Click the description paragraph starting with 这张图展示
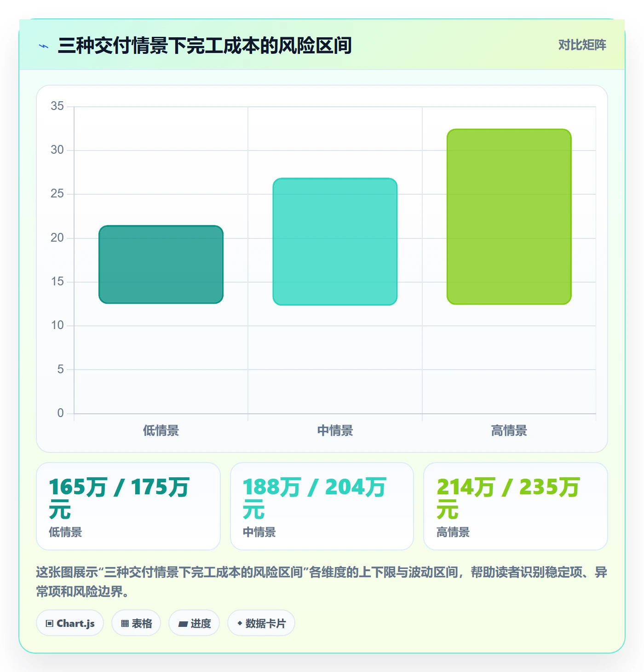The height and width of the screenshot is (672, 644). [322, 582]
